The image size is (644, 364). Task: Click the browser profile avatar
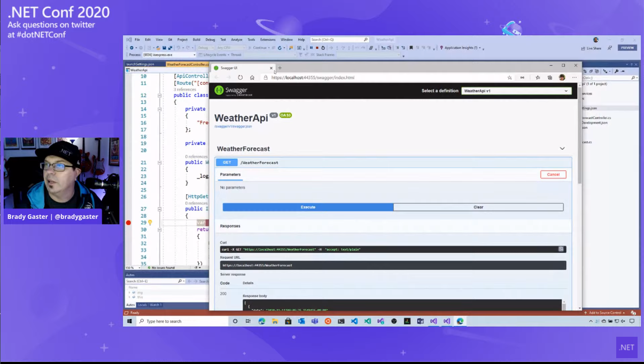(x=562, y=78)
